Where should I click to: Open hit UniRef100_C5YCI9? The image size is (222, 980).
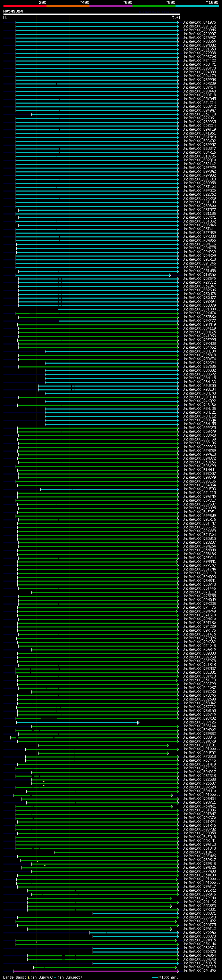(199, 967)
